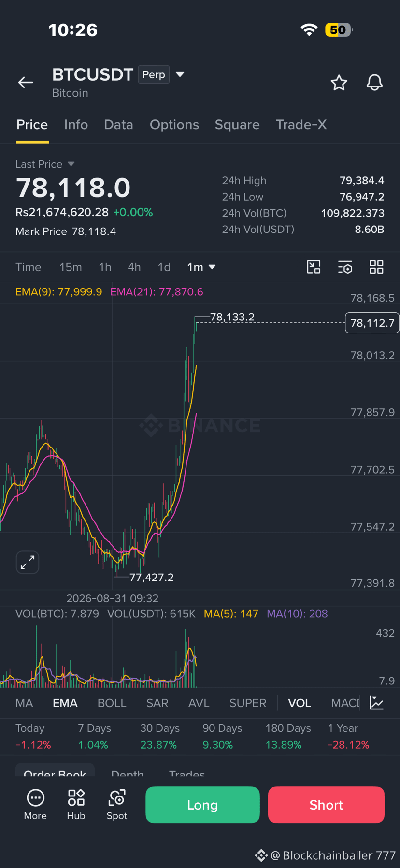Screen dimensions: 400x868
Task: Open the multi-chart grid icon
Action: [376, 267]
